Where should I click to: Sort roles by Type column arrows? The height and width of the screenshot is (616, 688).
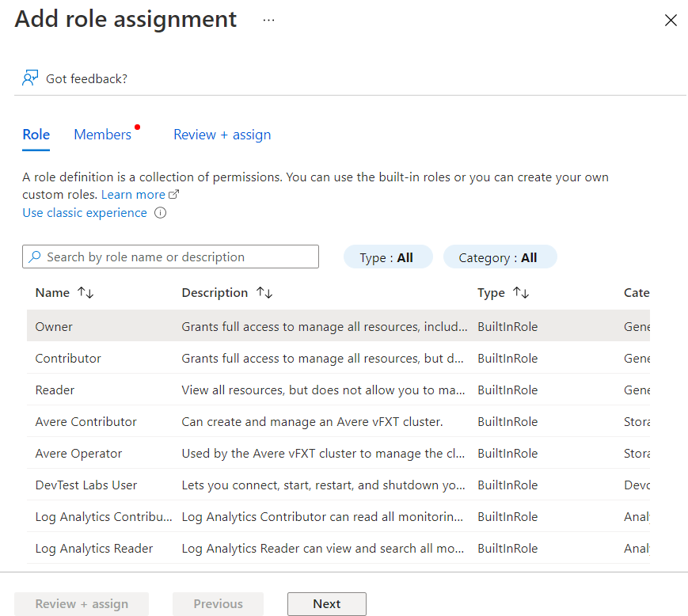(x=521, y=293)
